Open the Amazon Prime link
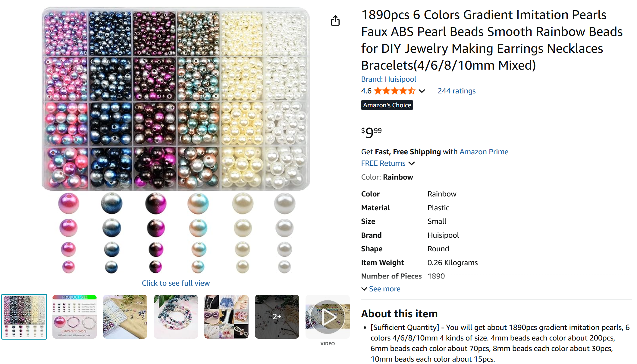This screenshot has height=364, width=637. (x=484, y=152)
